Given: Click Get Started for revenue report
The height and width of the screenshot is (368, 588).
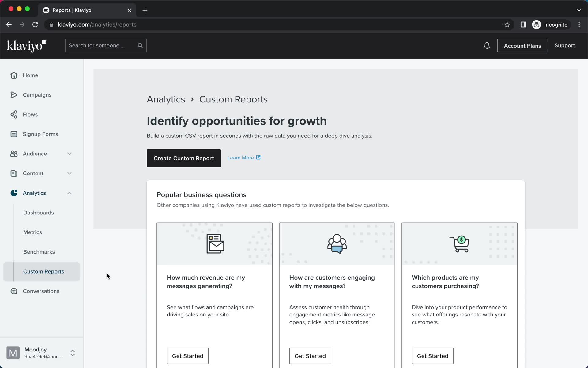Looking at the screenshot, I should [187, 356].
